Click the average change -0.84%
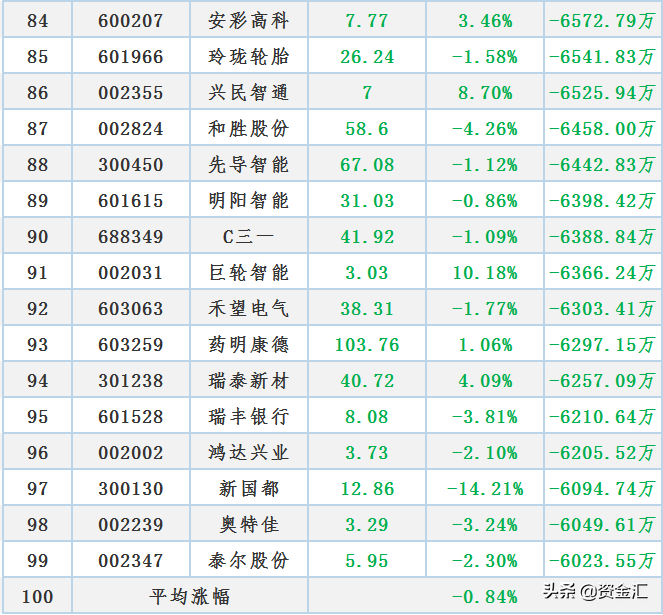Screen dimensions: 663x615 click(485, 596)
